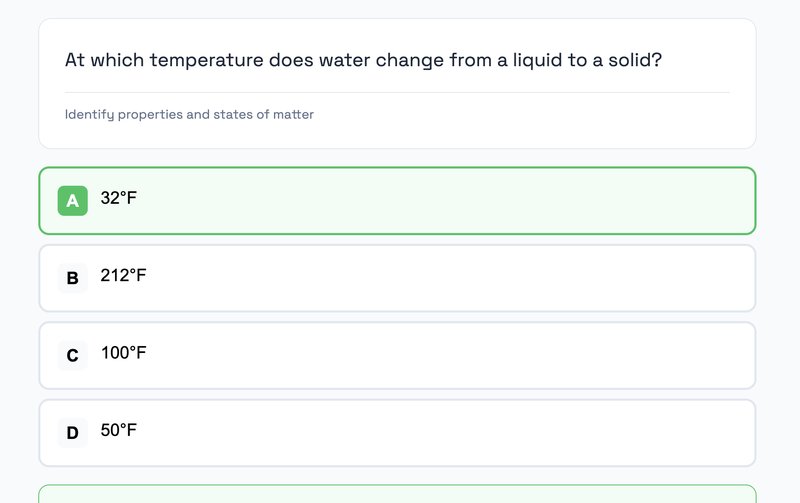
Task: Click the green feedback panel below option D
Action: [x=397, y=494]
